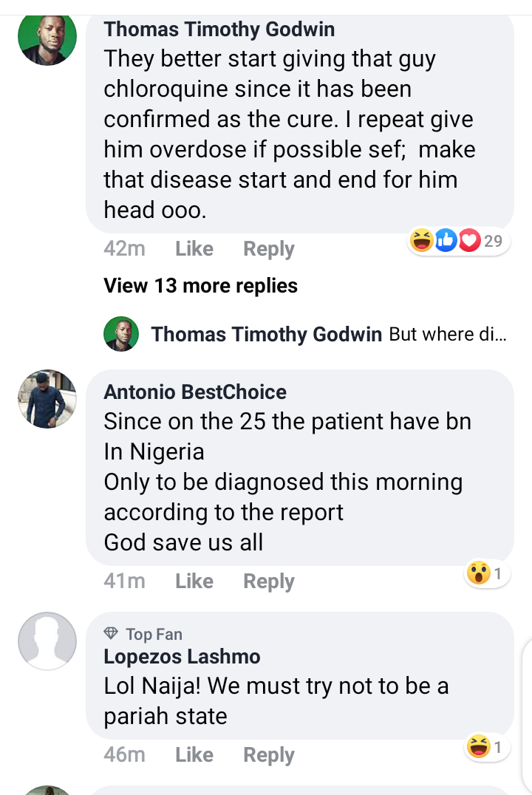This screenshot has width=532, height=795.
Task: Reply to Lopezos Lashmo's comment
Action: [x=269, y=755]
